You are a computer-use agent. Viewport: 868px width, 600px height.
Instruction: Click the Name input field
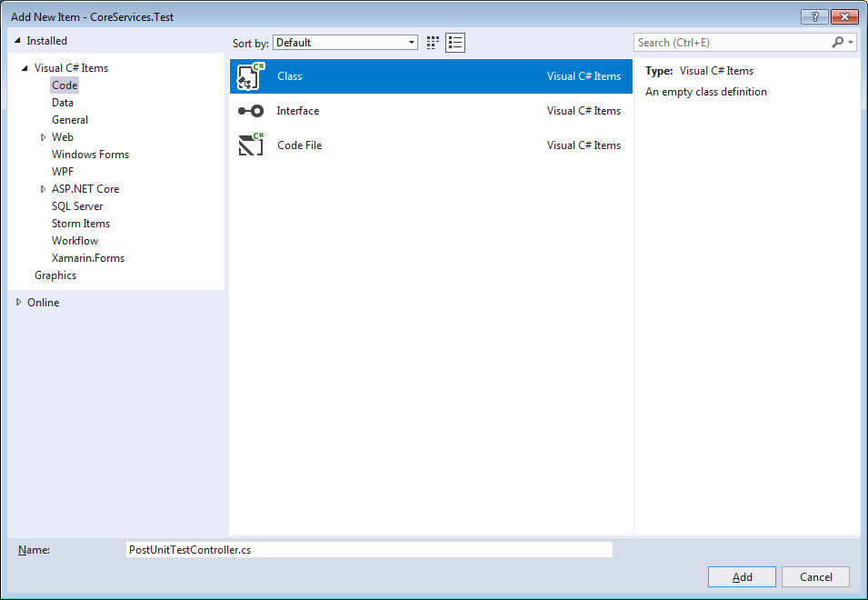(x=369, y=550)
